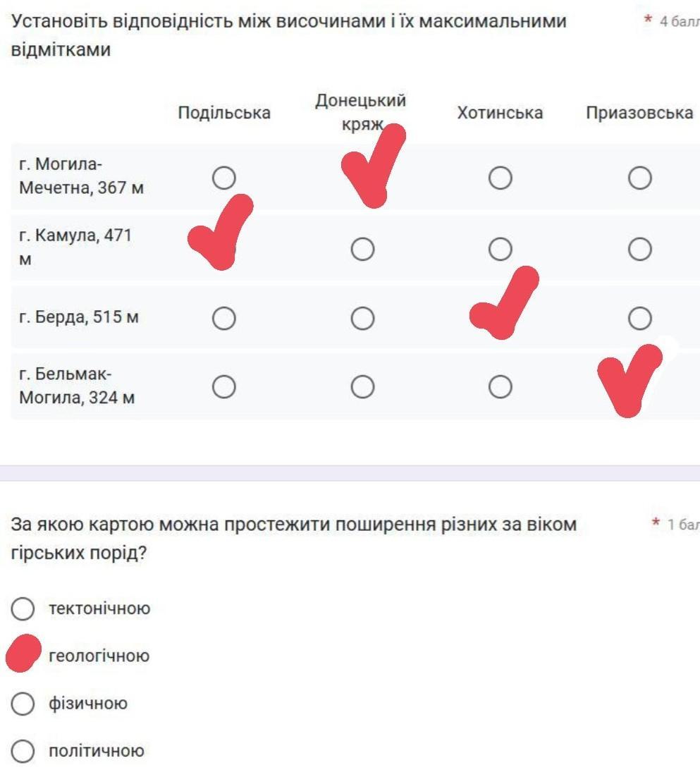Select Донецький кряж for г. Камула row

pyautogui.click(x=362, y=248)
